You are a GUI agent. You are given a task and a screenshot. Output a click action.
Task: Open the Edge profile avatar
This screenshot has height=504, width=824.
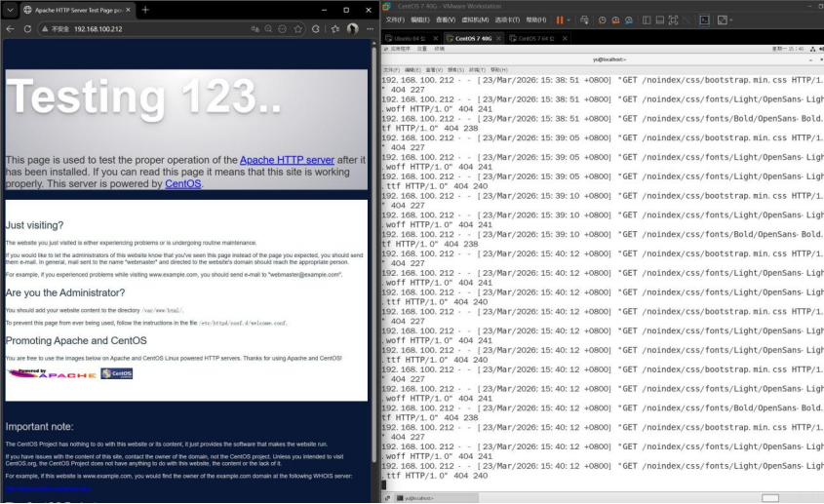353,29
